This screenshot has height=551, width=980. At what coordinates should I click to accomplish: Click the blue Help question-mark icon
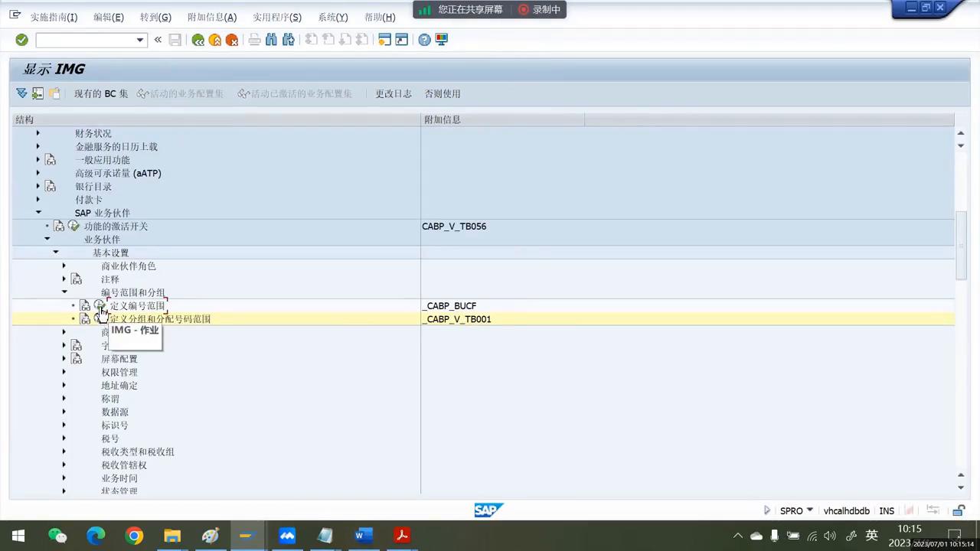pos(424,40)
